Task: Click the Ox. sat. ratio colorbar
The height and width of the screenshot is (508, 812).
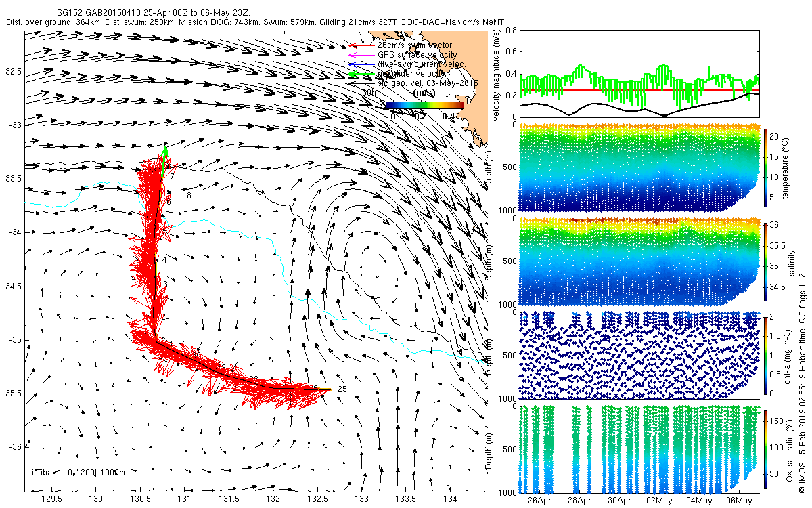Action: pyautogui.click(x=765, y=449)
